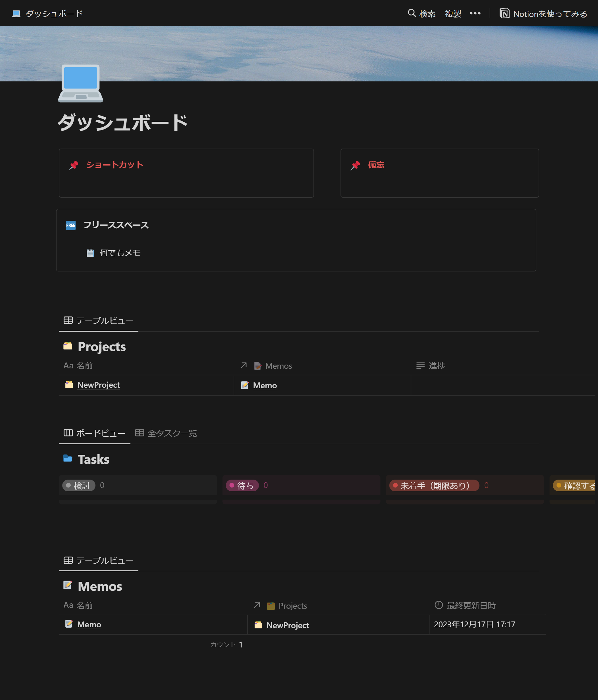Viewport: 598px width, 700px height.
Task: Click the pushpin icon beside ショートカット
Action: 74,165
